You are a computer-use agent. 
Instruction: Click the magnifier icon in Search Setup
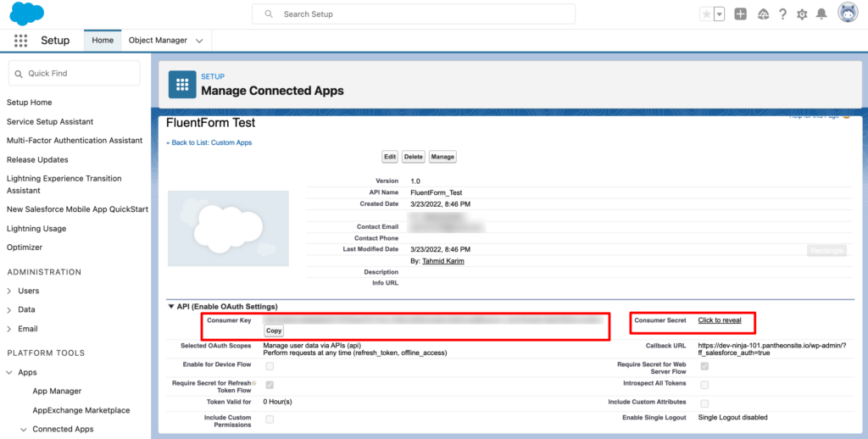pos(269,14)
